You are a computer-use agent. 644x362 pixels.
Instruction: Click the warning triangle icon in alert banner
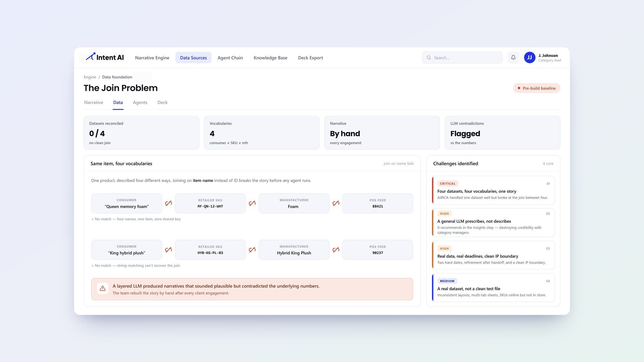(x=103, y=289)
